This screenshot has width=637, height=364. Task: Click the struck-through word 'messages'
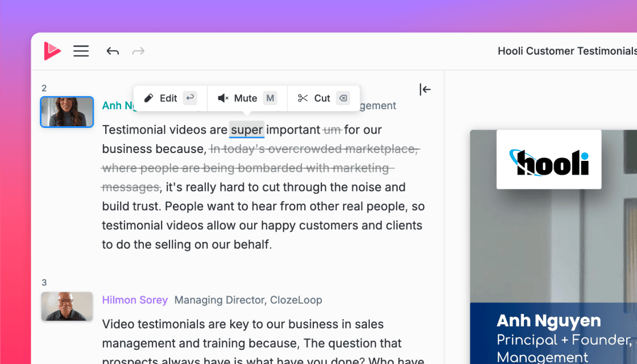coord(130,187)
